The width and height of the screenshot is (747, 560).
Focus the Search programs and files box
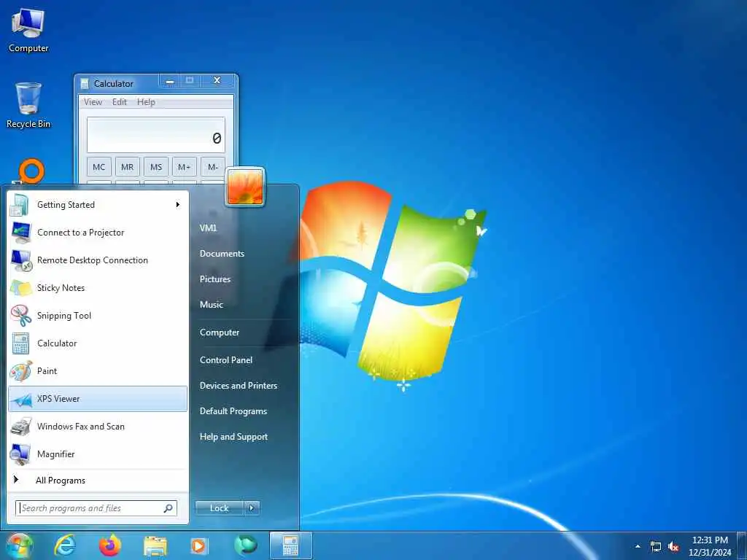(x=96, y=508)
